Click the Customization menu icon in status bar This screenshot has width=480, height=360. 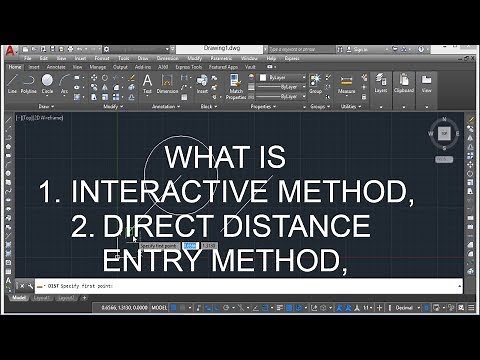[471, 308]
